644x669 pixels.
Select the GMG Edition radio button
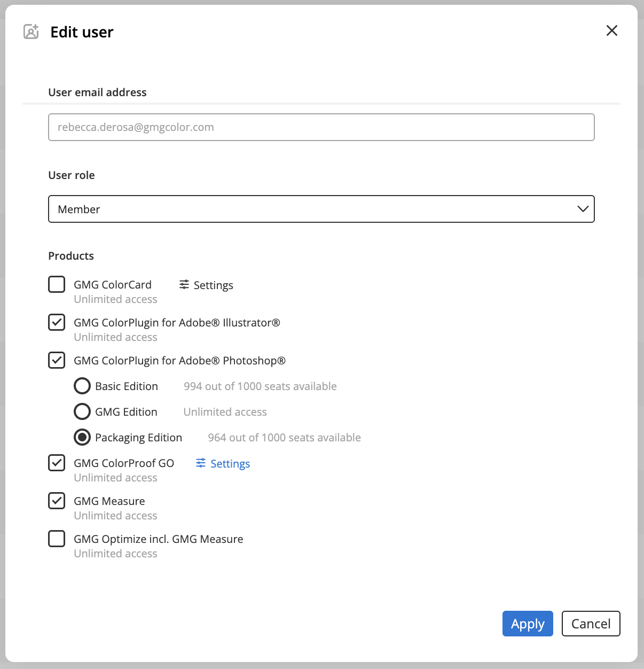tap(82, 411)
